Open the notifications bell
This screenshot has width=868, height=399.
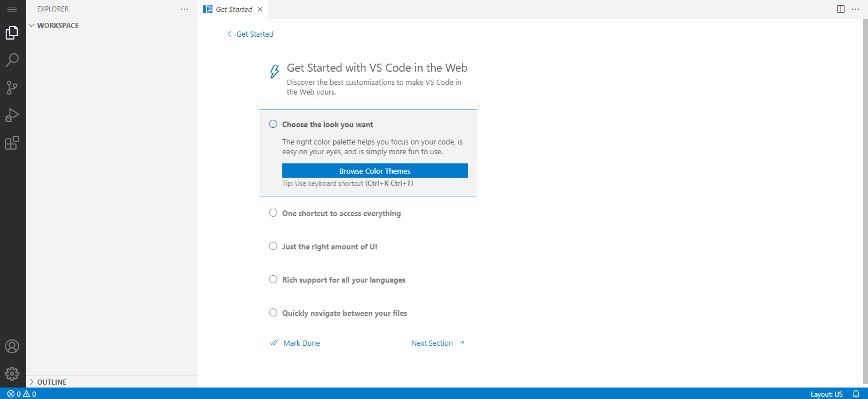tap(856, 394)
